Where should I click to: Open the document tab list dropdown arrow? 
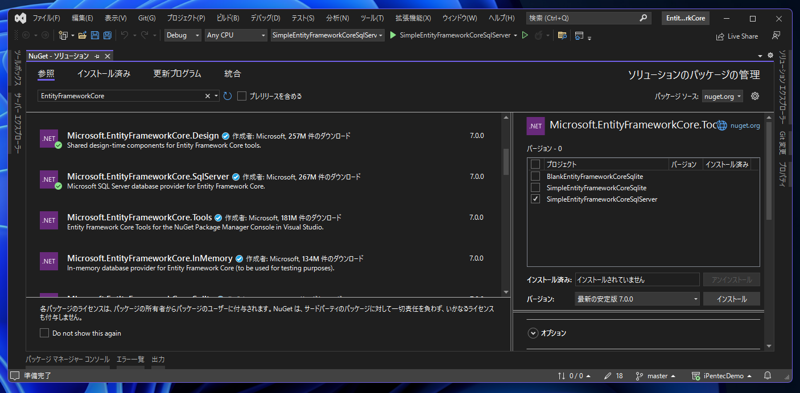click(760, 55)
